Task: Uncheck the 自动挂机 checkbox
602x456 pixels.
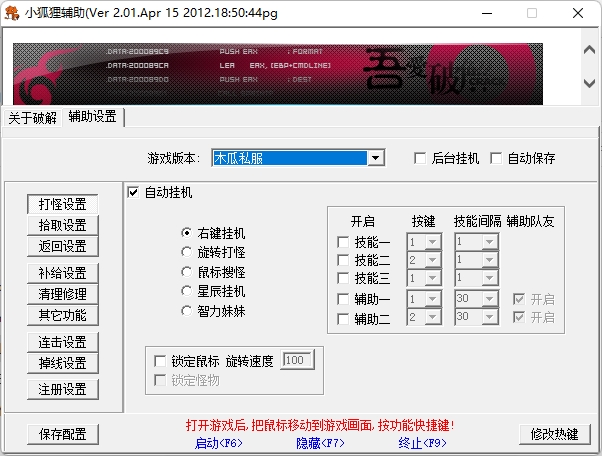Action: pos(134,192)
